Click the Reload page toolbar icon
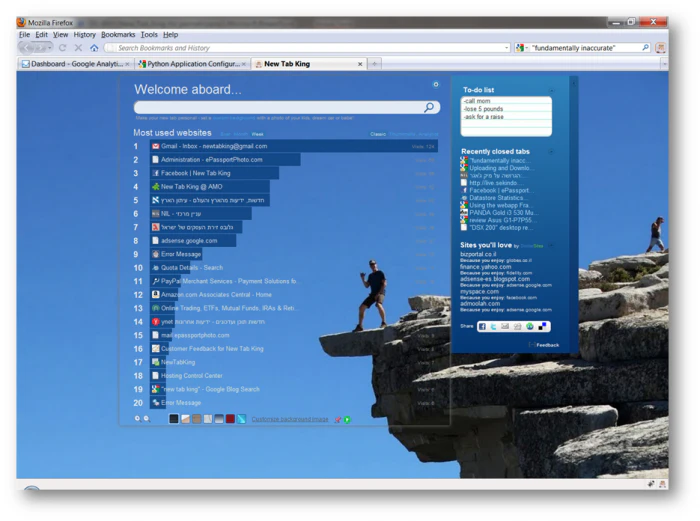 pyautogui.click(x=62, y=48)
